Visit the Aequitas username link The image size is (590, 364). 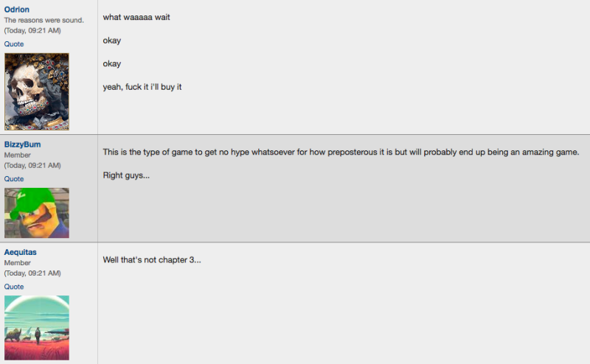(x=21, y=252)
